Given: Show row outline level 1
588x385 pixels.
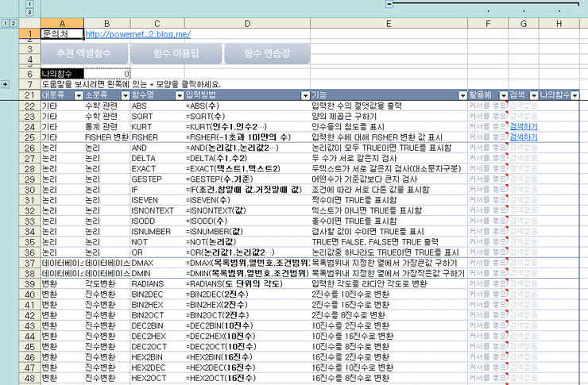Looking at the screenshot, I should (x=6, y=23).
